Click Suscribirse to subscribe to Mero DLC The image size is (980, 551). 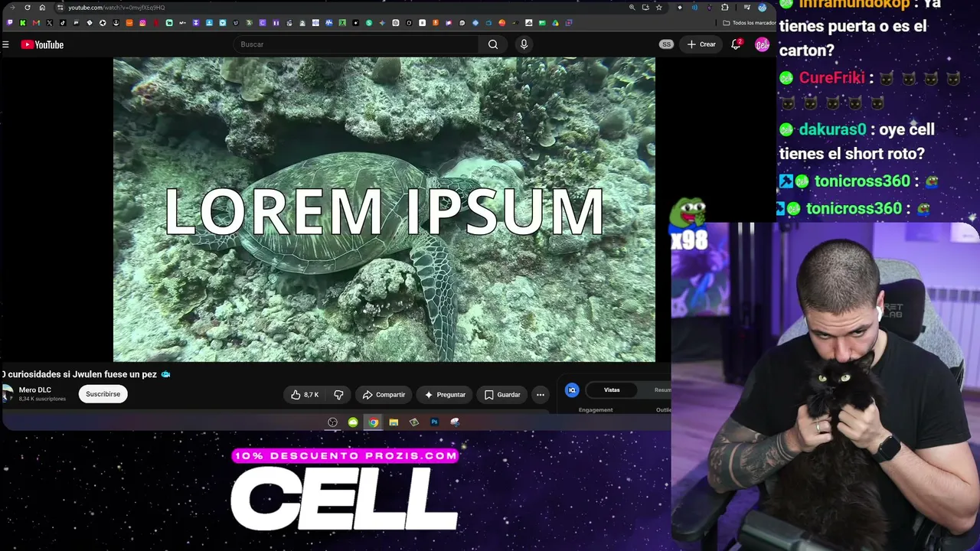(103, 394)
